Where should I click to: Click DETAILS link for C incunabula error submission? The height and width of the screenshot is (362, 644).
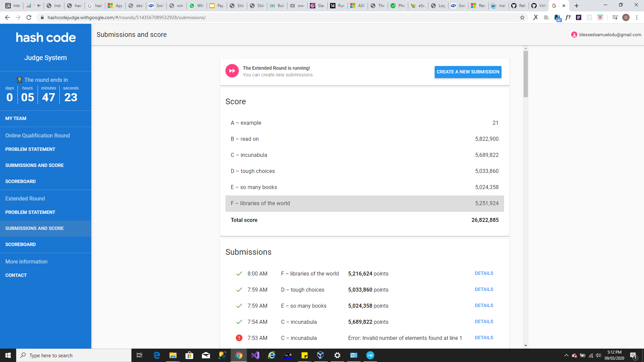483,337
